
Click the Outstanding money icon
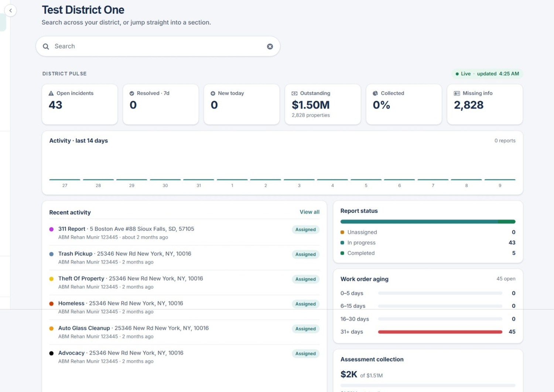pos(294,93)
